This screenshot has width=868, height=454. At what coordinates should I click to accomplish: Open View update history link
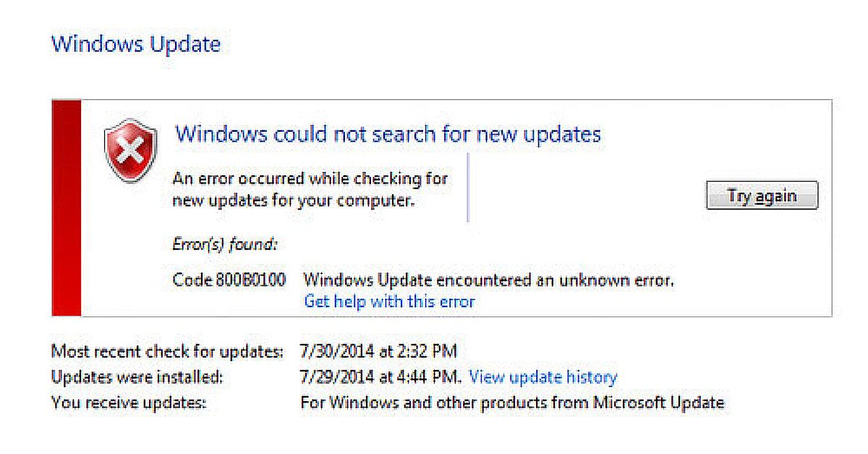pyautogui.click(x=543, y=377)
